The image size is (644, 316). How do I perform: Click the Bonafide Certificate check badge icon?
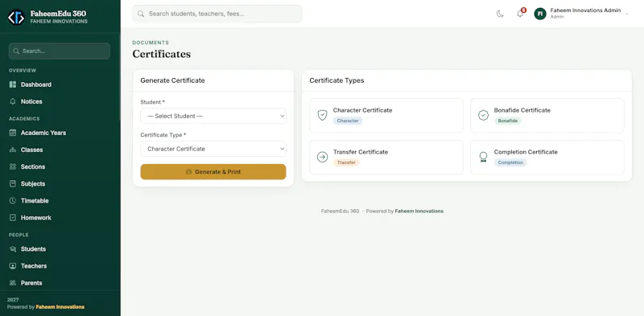(x=484, y=115)
